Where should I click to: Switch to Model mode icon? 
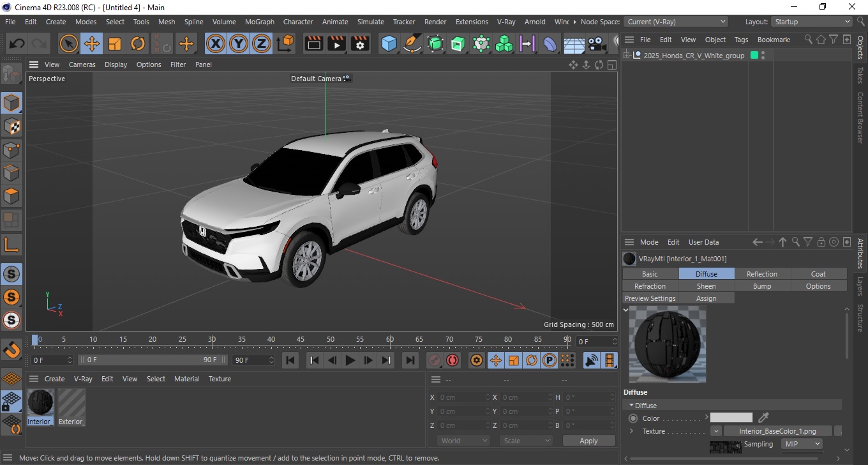tap(11, 102)
